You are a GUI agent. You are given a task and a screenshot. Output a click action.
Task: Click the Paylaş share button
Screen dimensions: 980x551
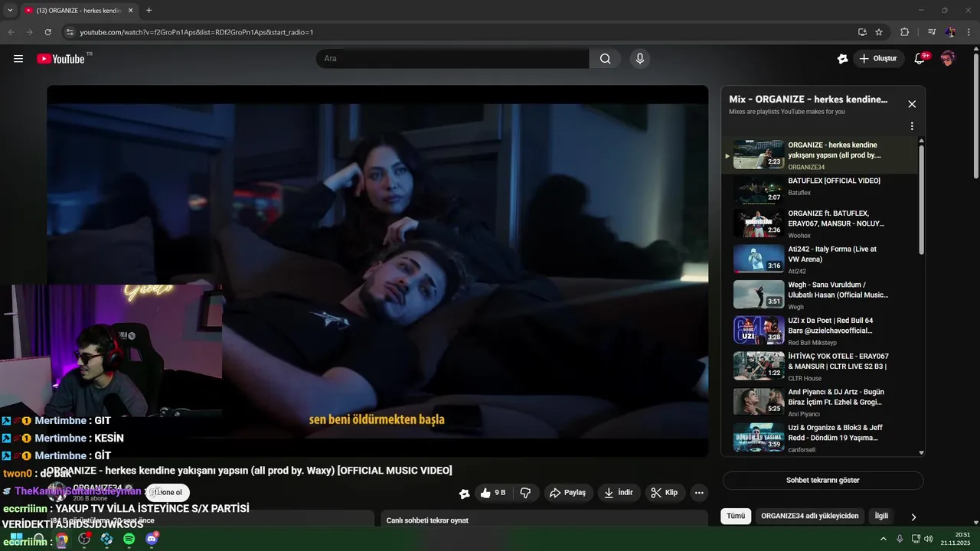click(568, 493)
